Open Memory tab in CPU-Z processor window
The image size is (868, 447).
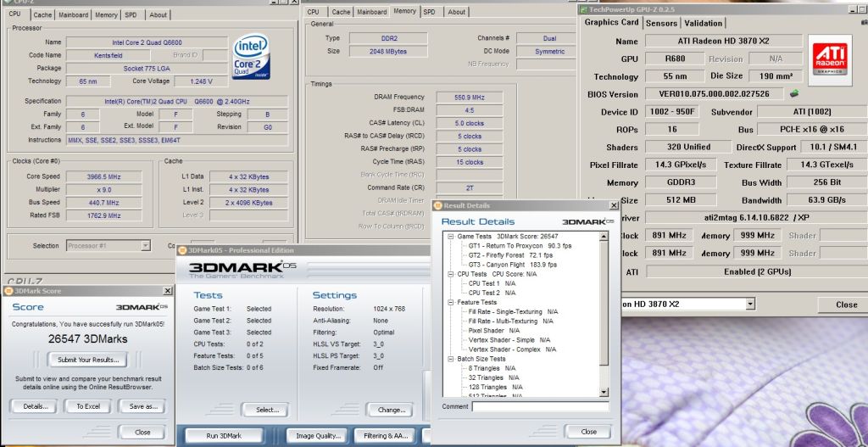coord(106,15)
